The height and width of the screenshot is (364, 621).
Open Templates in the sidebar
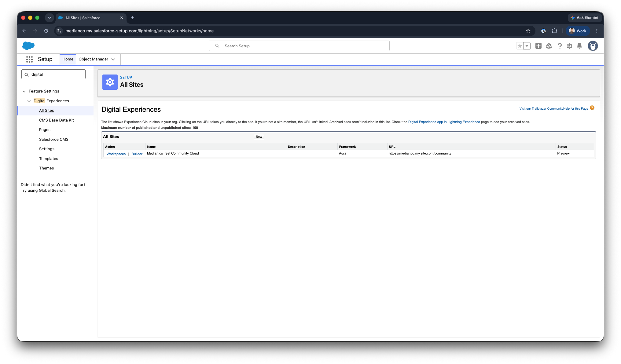49,159
